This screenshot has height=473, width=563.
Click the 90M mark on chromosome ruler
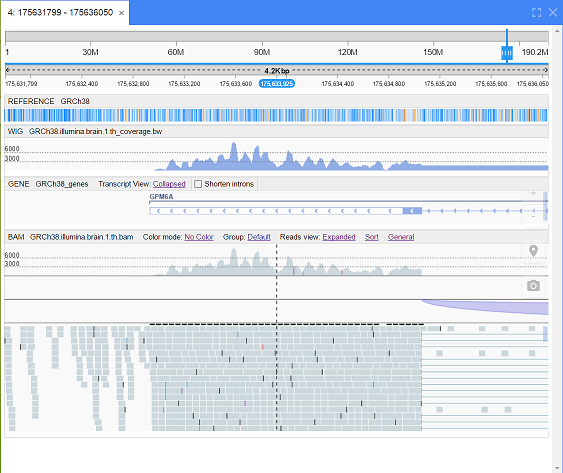pyautogui.click(x=262, y=52)
